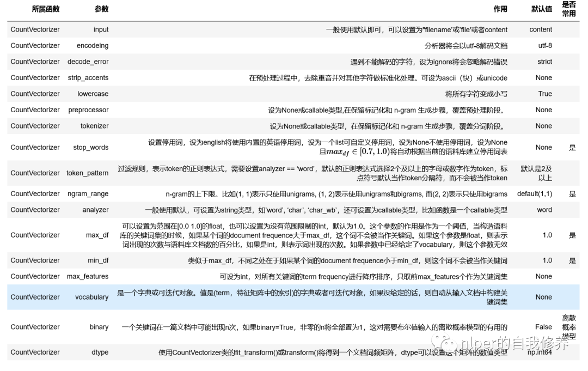This screenshot has height=371, width=588.
Task: Click the strict default value for decode_error
Action: click(544, 62)
